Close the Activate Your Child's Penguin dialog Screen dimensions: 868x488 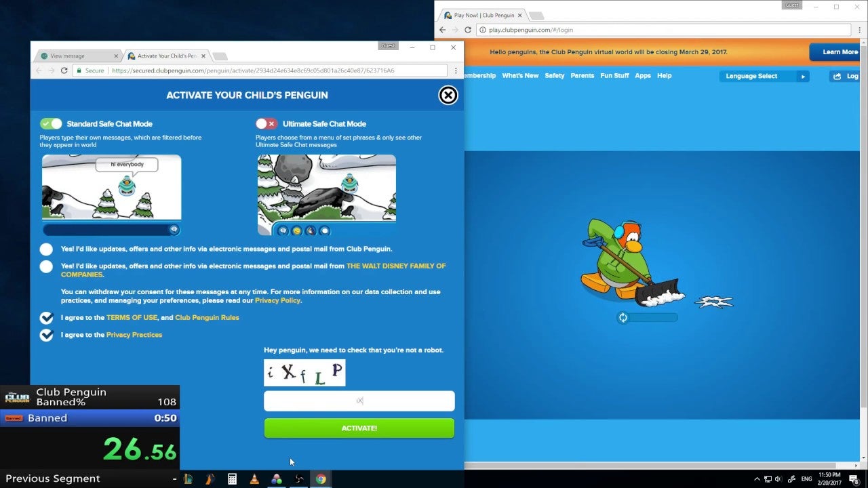coord(448,96)
